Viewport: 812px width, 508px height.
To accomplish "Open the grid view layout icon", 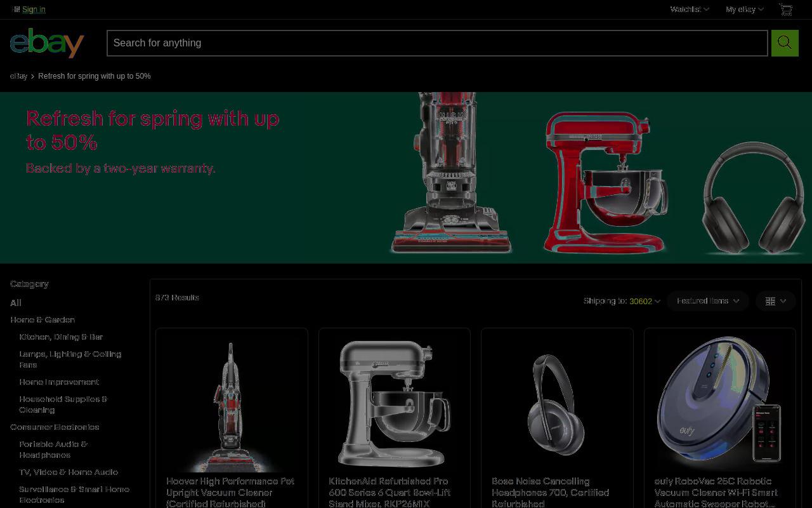I will tap(776, 301).
